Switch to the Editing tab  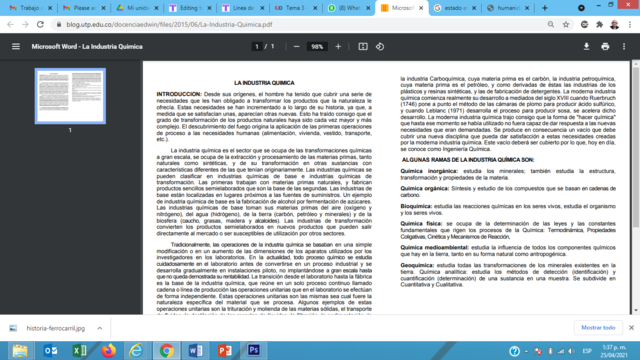[x=190, y=8]
